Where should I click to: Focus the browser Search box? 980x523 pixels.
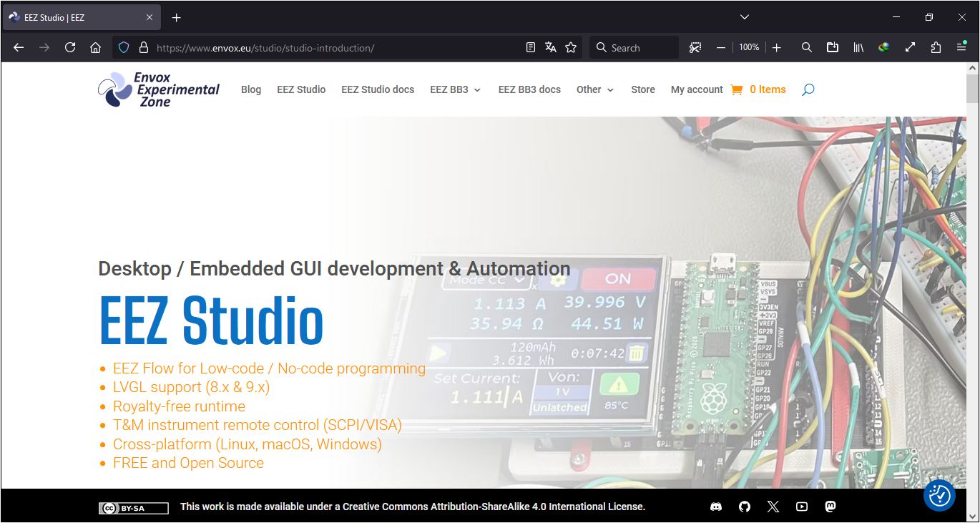634,48
